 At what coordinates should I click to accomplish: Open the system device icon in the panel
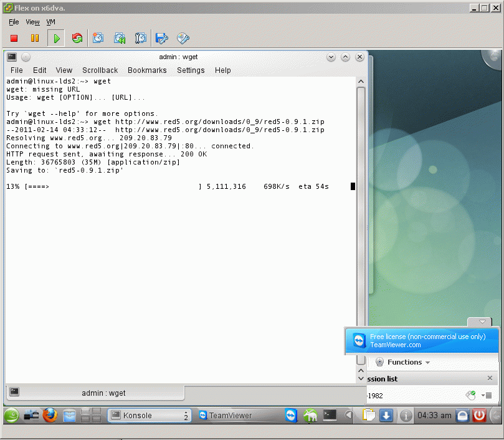(31, 415)
